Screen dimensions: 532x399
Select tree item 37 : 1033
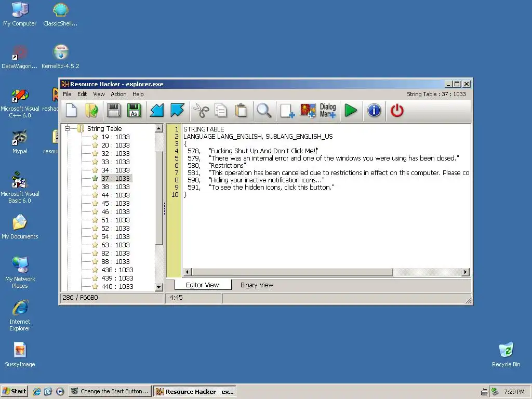(x=115, y=179)
